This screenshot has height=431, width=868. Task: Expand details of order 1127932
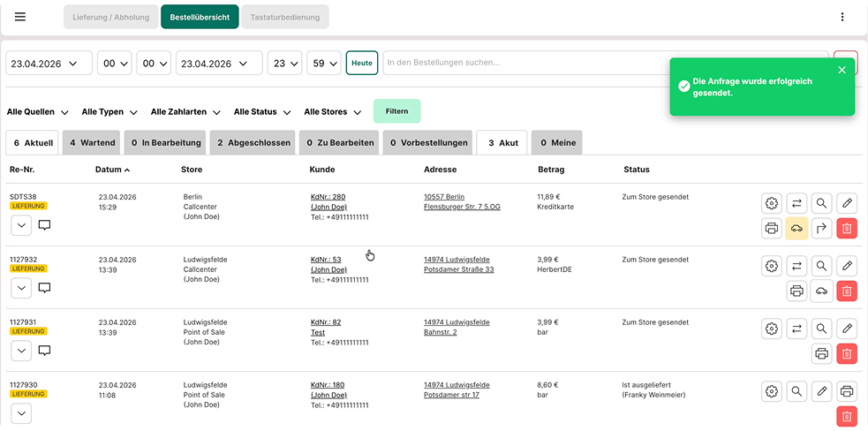coord(21,288)
